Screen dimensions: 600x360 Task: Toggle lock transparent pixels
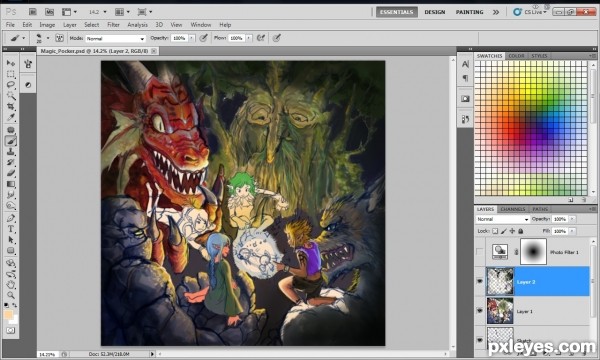495,231
